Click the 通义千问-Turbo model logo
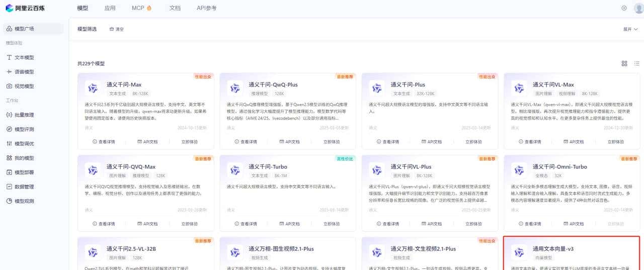 [234, 170]
